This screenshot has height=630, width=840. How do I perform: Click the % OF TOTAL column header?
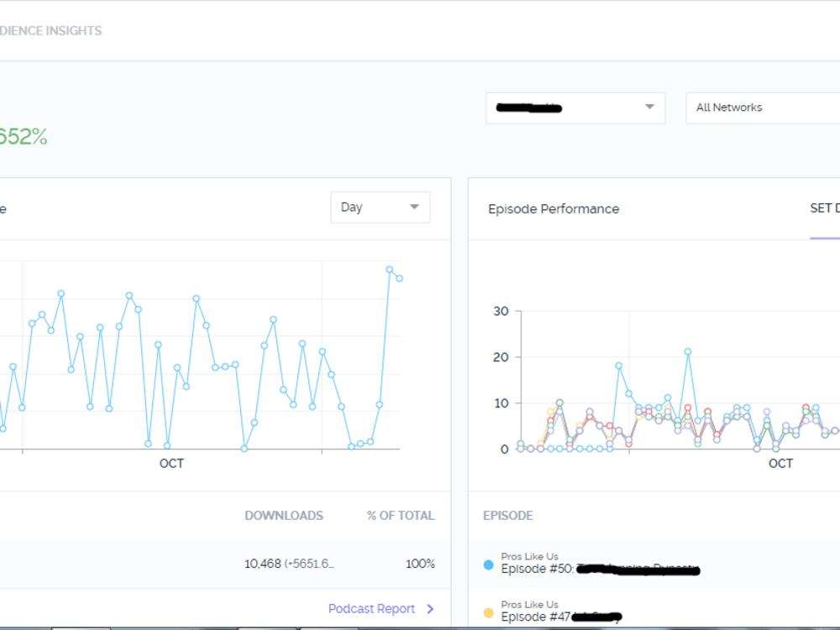tap(401, 516)
